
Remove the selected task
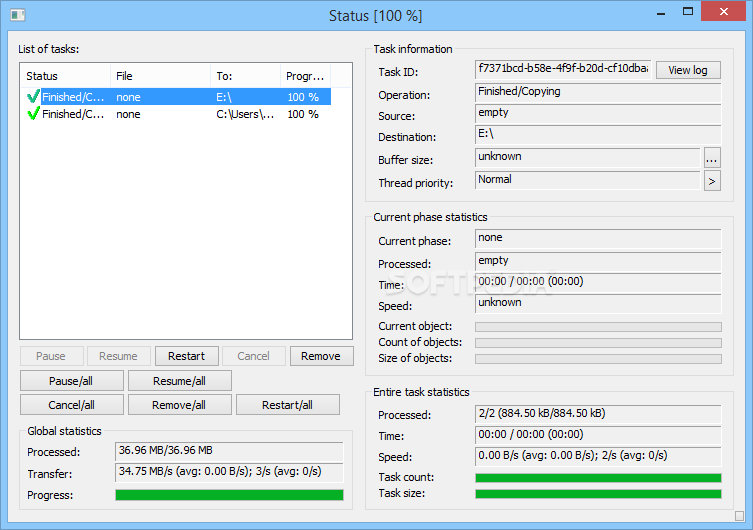tap(321, 356)
